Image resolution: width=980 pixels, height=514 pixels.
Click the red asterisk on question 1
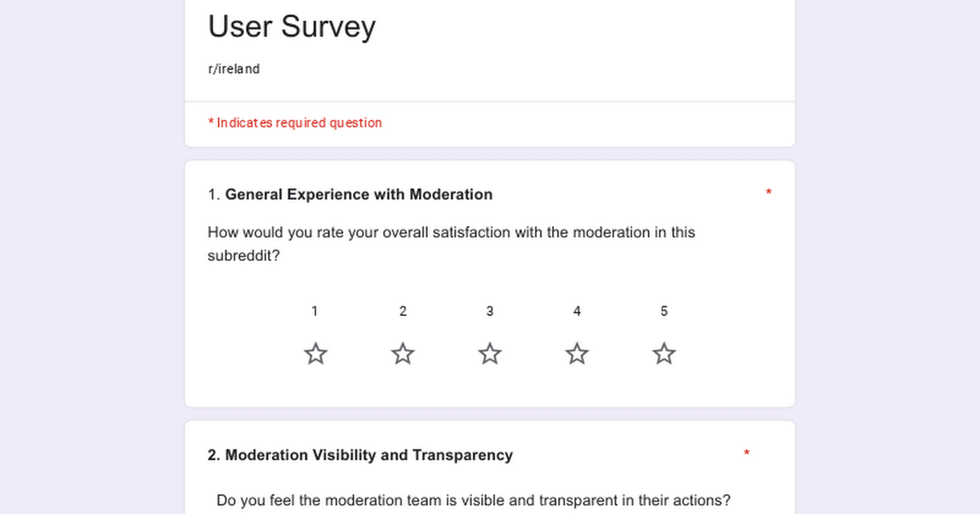(x=768, y=193)
